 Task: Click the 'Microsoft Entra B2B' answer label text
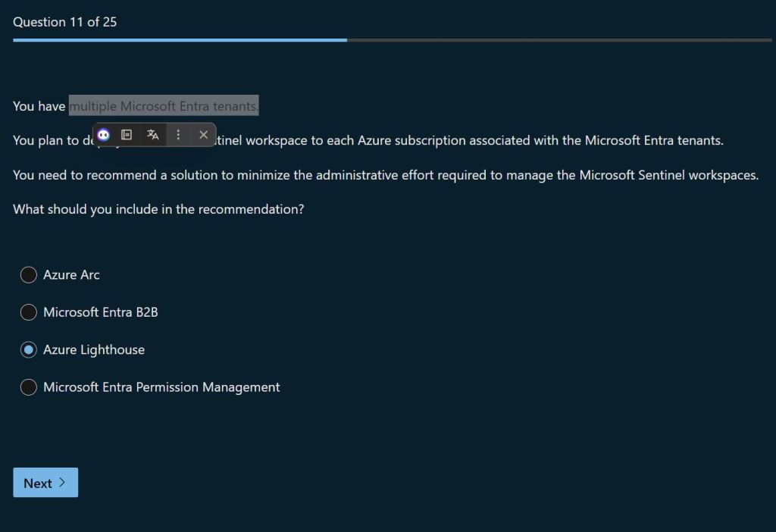(101, 312)
